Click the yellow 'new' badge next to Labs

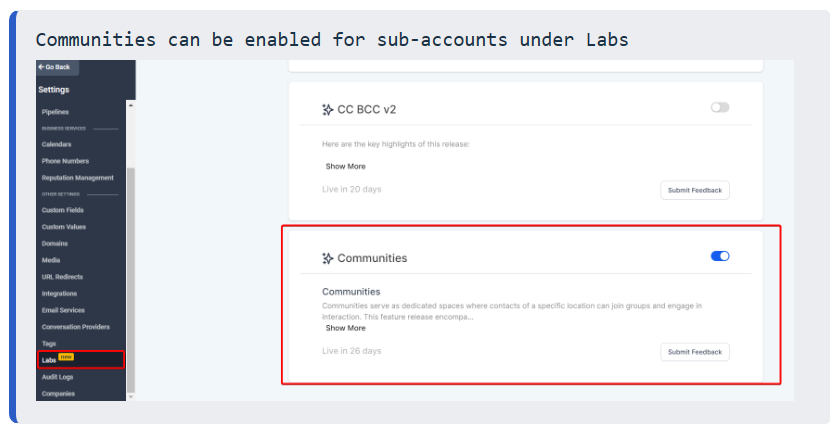click(x=66, y=357)
